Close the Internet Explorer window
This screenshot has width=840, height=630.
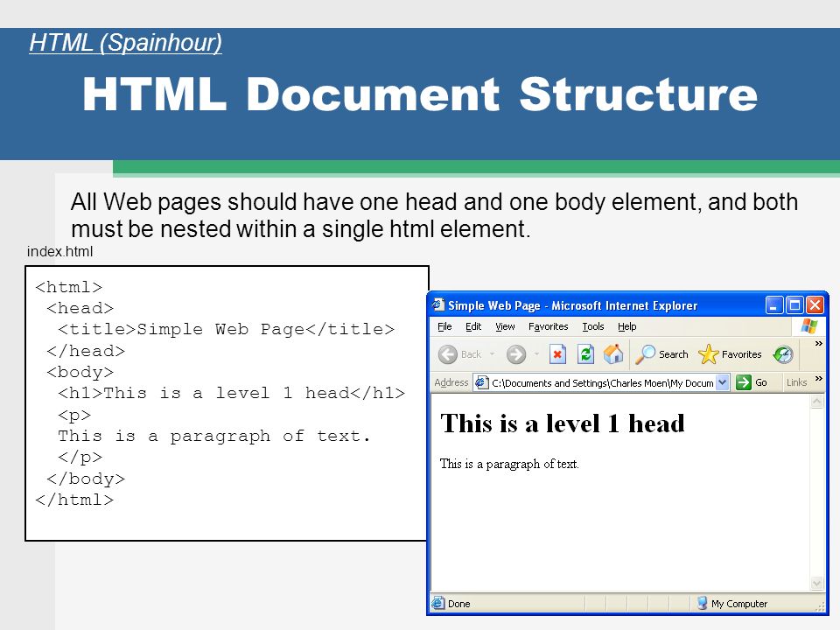coord(815,305)
